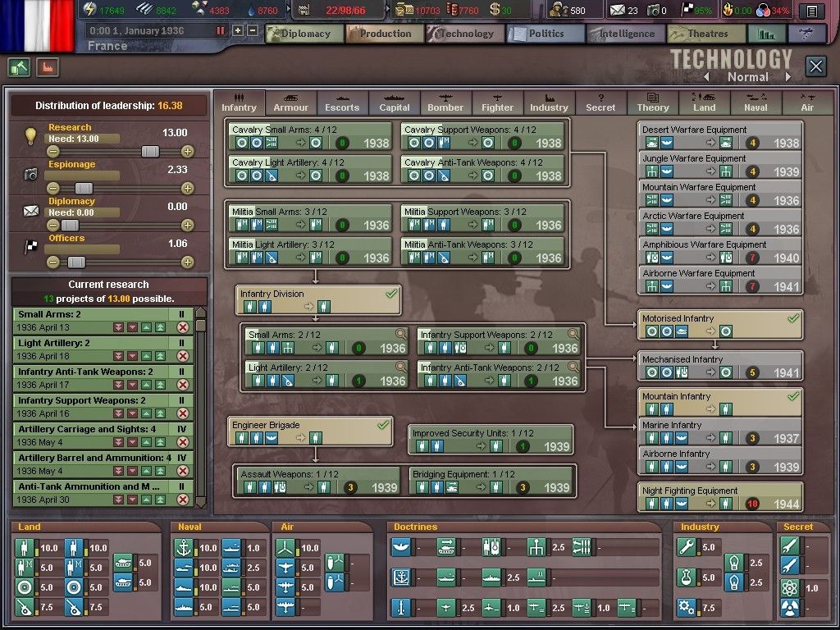This screenshot has width=840, height=630.
Task: Click the camera icon beside Espionage
Action: tap(30, 174)
